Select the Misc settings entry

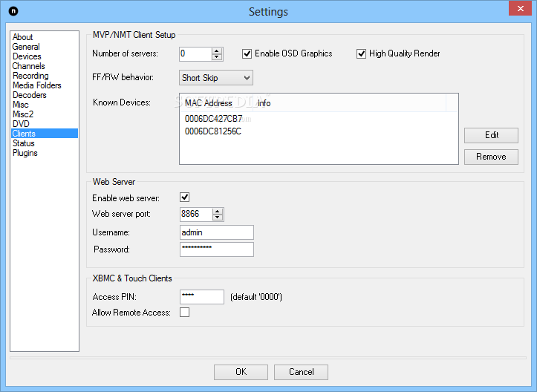(21, 105)
